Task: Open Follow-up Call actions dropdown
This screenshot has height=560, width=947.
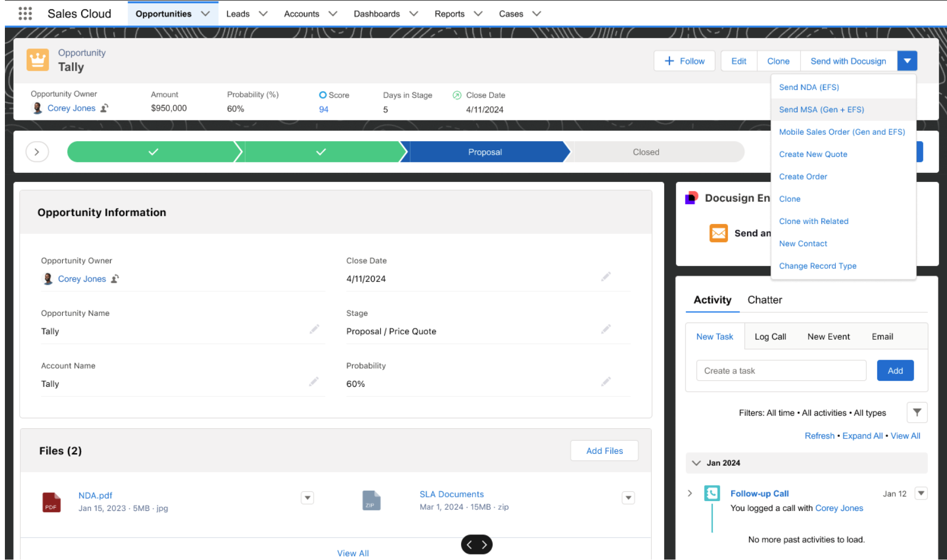Action: coord(921,494)
